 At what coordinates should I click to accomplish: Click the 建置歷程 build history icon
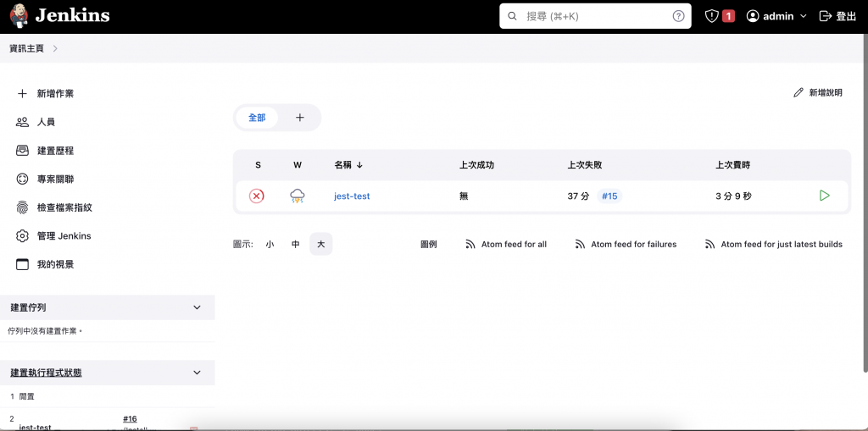(x=22, y=151)
